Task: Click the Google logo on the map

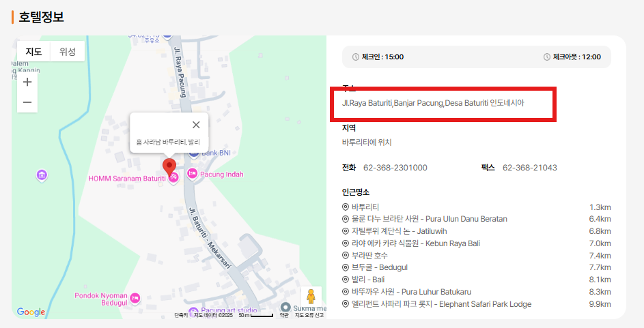Action: point(31,312)
